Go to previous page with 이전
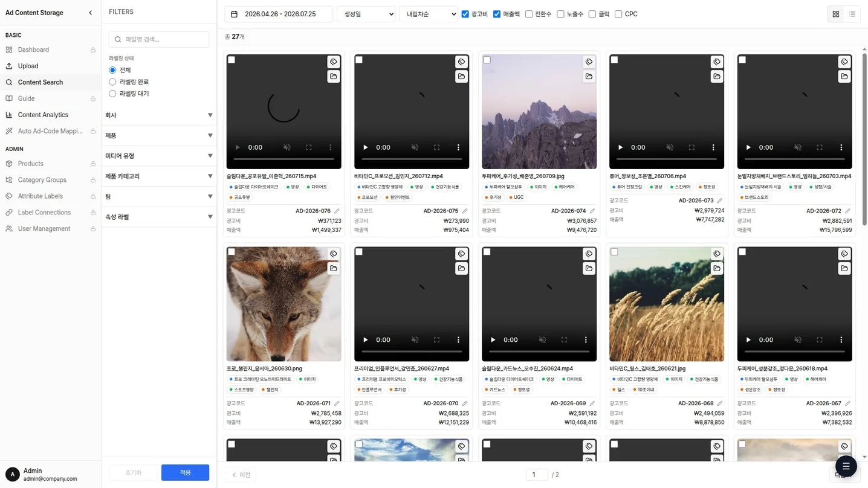Viewport: 868px width, 488px height. (241, 475)
